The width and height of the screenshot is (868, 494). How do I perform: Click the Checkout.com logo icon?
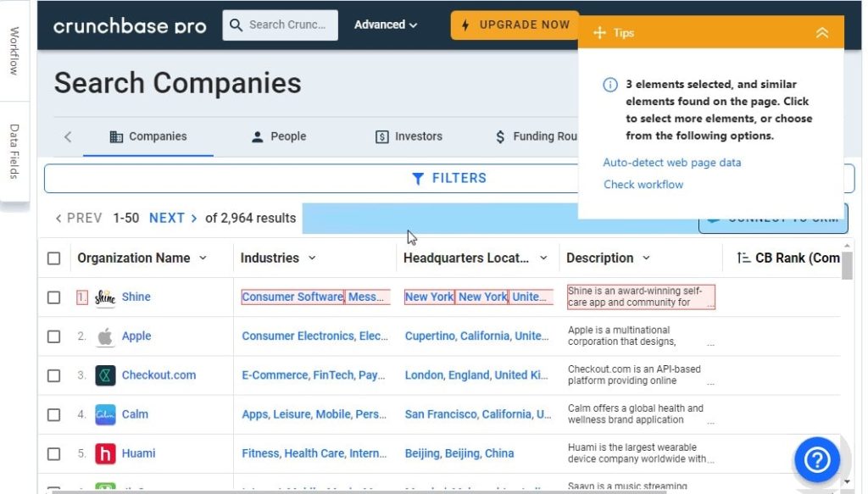tap(105, 375)
